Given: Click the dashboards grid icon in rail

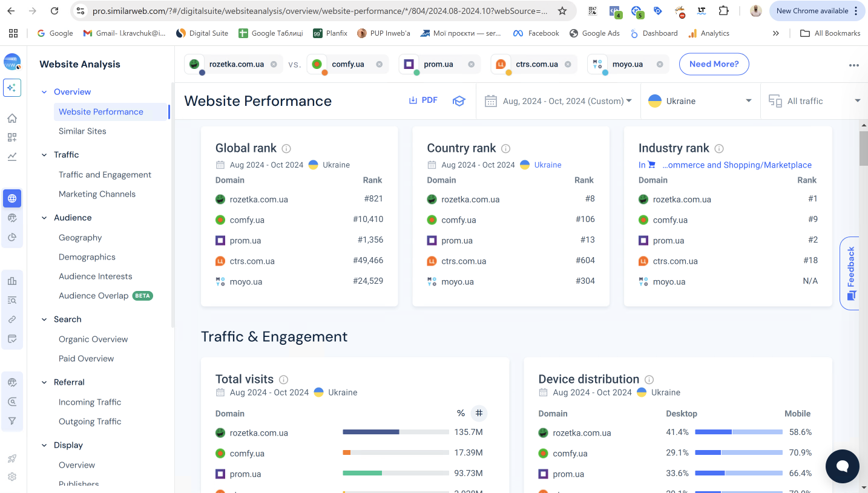Looking at the screenshot, I should click(12, 137).
